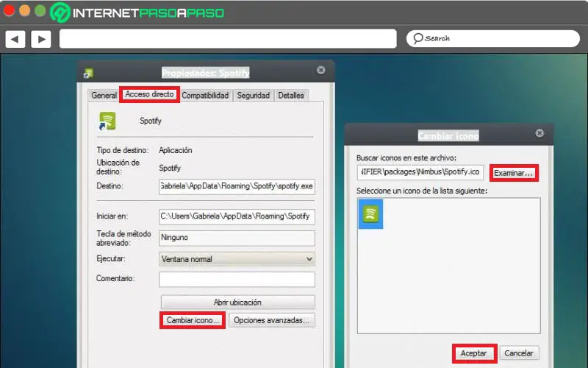Click the 'Ubicación de destino:' label
The width and height of the screenshot is (588, 368).
pyautogui.click(x=118, y=167)
